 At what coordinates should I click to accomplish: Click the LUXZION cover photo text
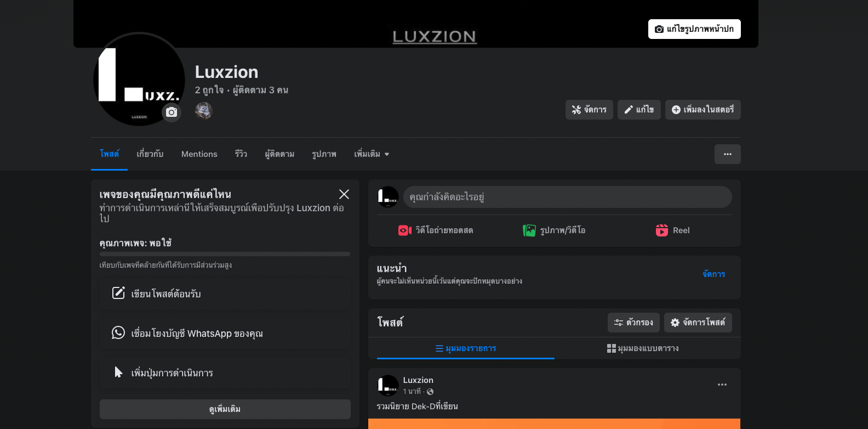pos(435,37)
